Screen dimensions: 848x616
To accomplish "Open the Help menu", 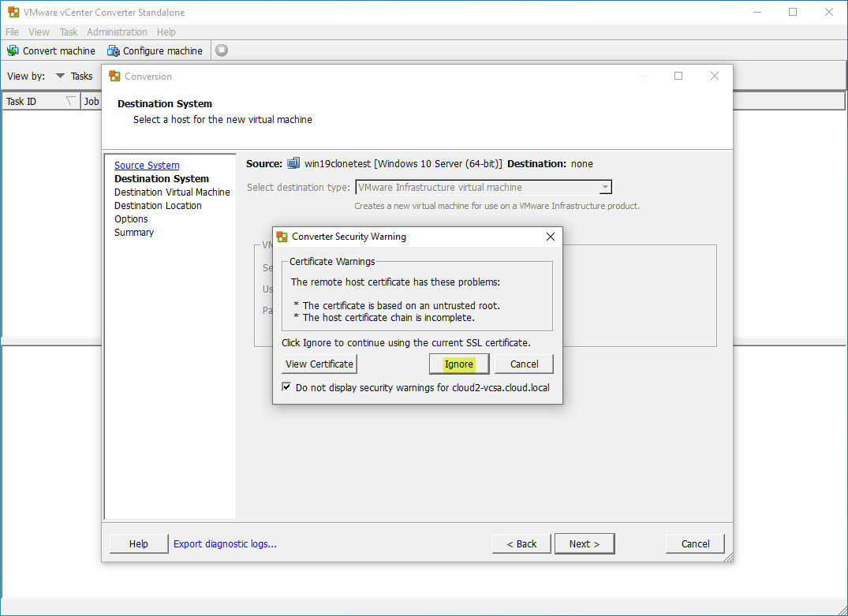I will click(x=166, y=32).
